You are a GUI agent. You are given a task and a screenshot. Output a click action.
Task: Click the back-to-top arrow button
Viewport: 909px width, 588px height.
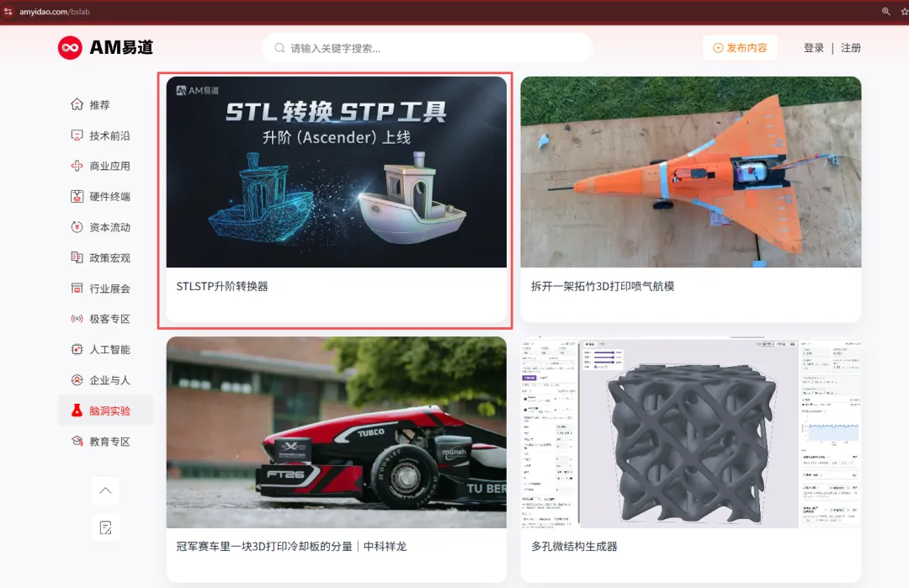105,490
